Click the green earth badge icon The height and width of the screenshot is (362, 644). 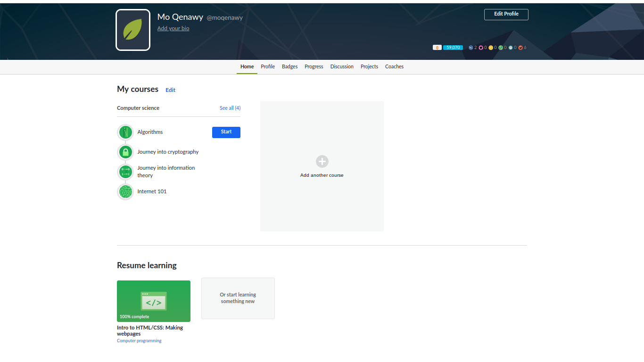coord(501,48)
